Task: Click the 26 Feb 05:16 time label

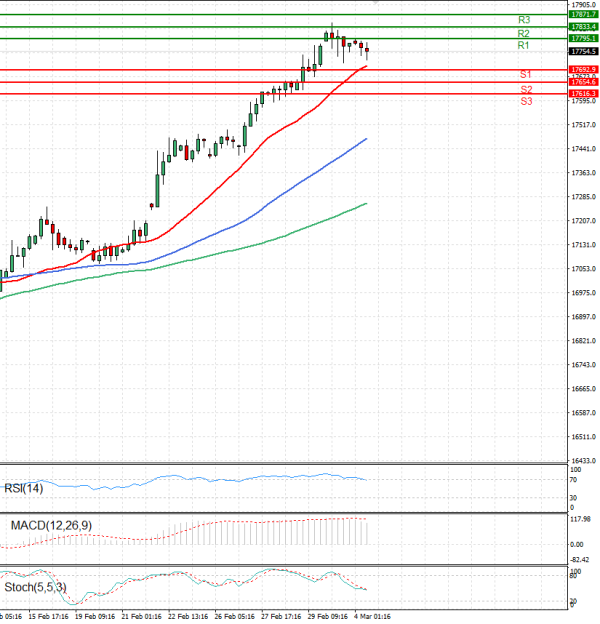Action: pos(234,616)
